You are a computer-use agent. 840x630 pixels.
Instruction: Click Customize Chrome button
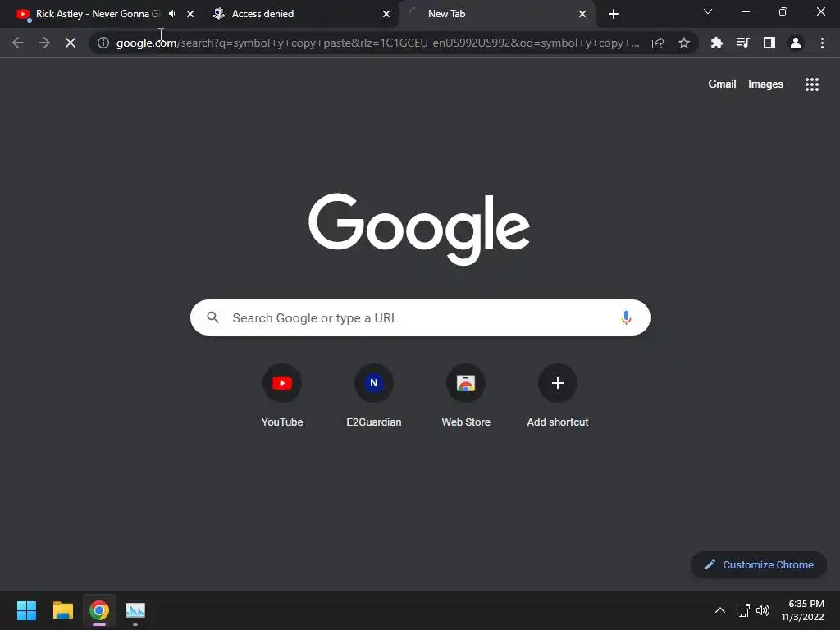759,564
